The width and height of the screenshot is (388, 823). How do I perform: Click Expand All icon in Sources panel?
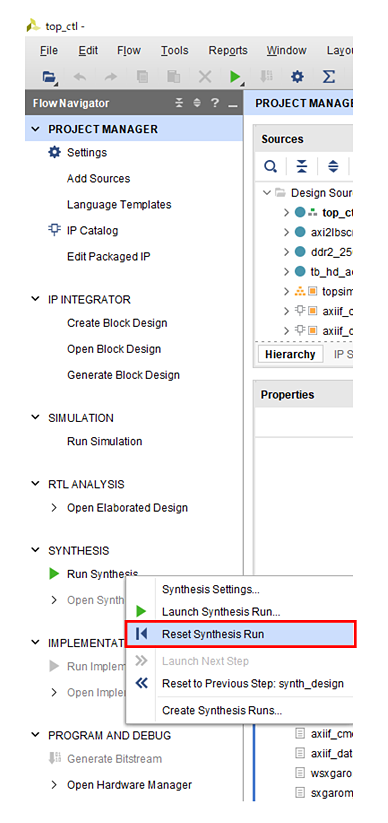click(x=333, y=166)
